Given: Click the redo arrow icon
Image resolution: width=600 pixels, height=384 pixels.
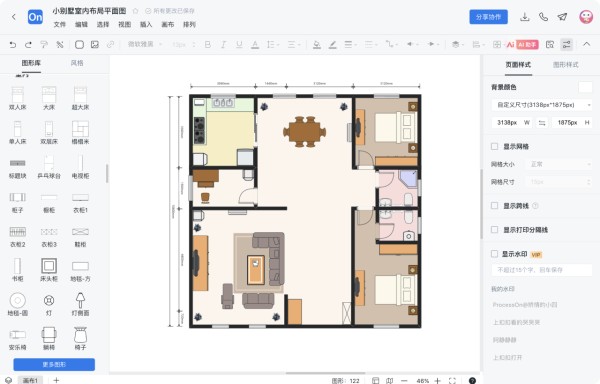Looking at the screenshot, I should 28,45.
